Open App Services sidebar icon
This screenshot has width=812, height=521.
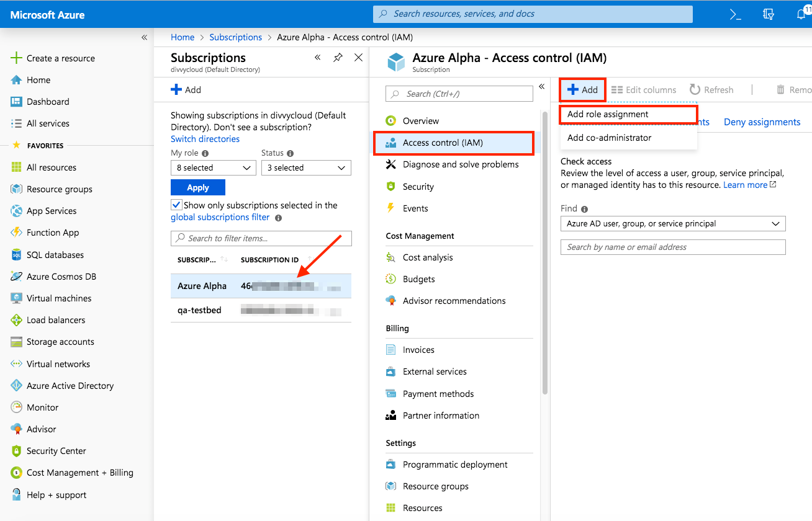[x=17, y=211]
